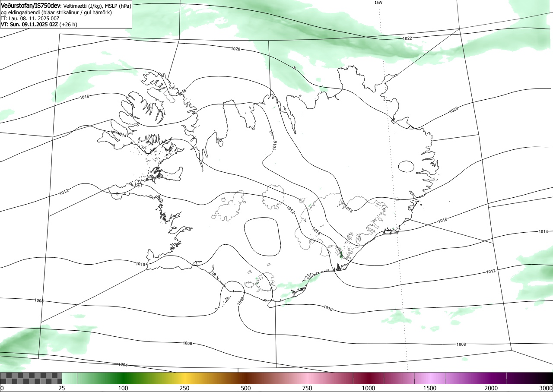Image resolution: width=553 pixels, height=392 pixels.
Task: Click the checkered transparent segment of color bar
Action: 31,378
